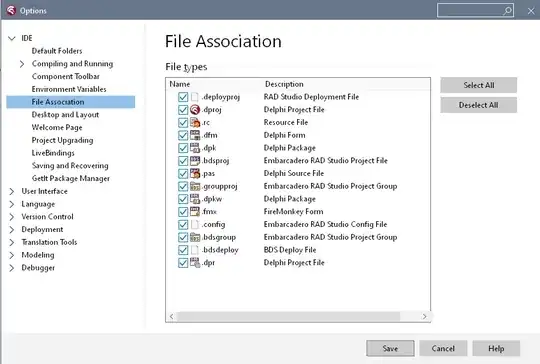This screenshot has width=540, height=364.
Task: Open the Welcome Page options
Action: (x=57, y=127)
